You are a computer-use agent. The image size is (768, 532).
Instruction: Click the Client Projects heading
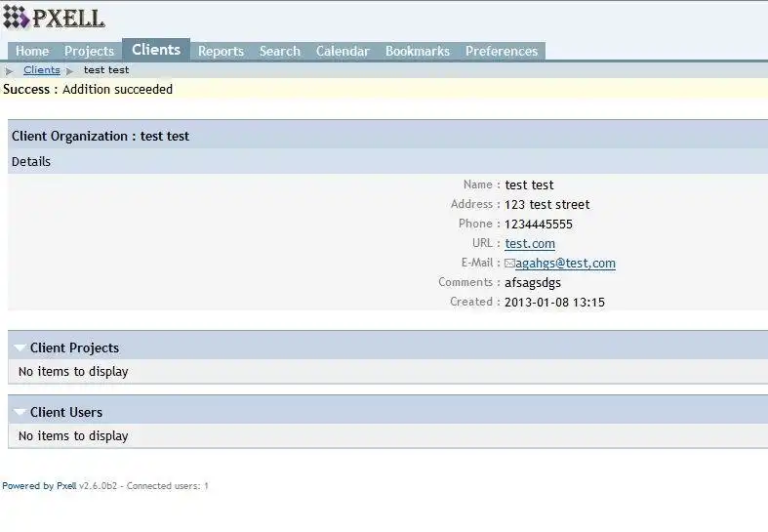point(74,348)
